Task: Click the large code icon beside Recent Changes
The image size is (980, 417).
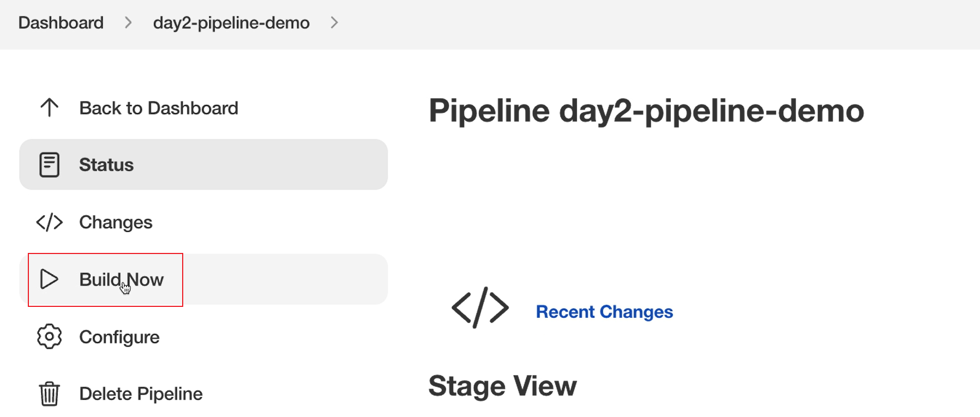Action: [x=480, y=308]
